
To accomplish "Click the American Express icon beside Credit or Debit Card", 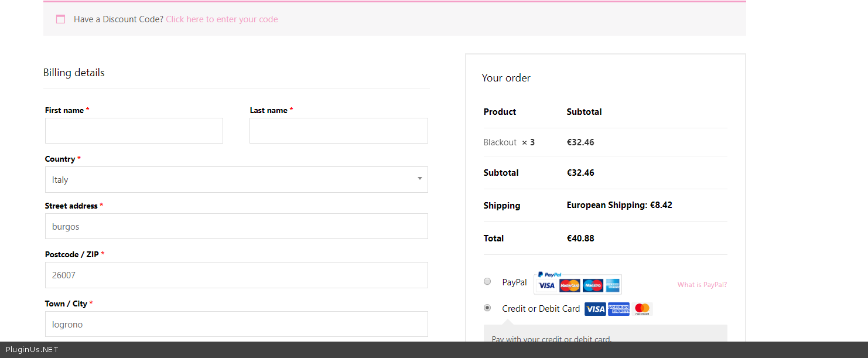I will point(618,309).
